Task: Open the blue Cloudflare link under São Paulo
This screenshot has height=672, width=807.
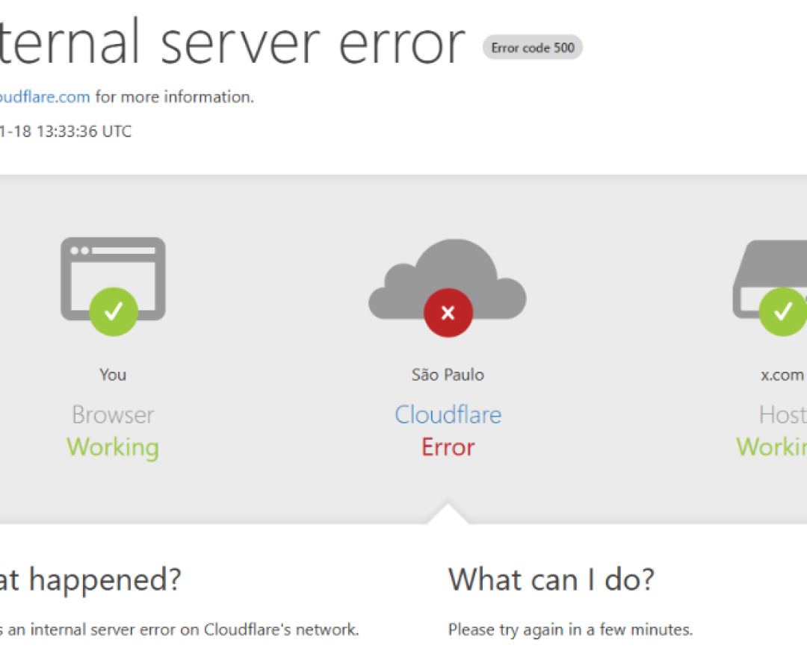Action: pos(448,414)
